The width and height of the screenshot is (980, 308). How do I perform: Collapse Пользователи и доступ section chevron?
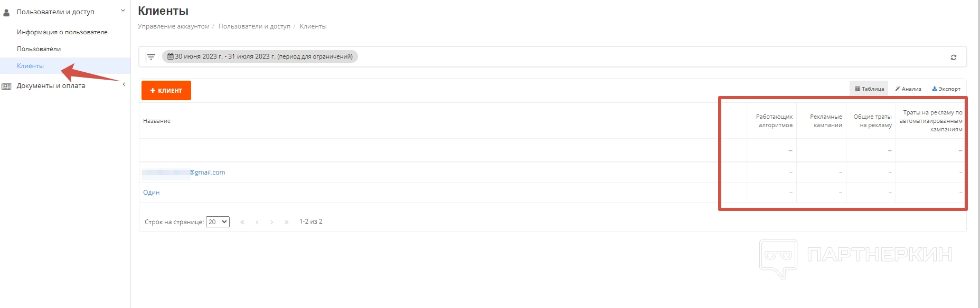123,11
